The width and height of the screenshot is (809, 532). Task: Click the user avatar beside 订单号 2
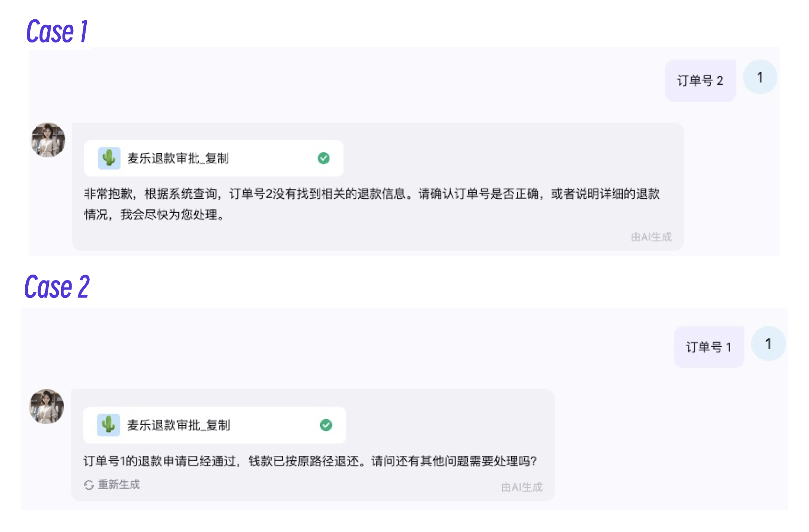click(x=760, y=77)
